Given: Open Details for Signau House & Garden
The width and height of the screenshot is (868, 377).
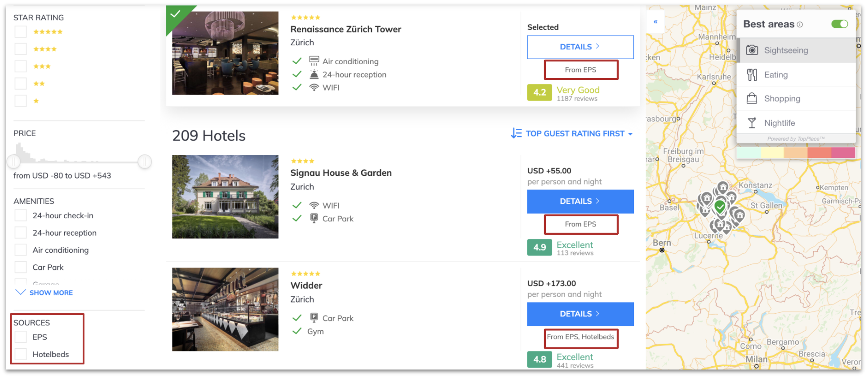Looking at the screenshot, I should tap(580, 202).
